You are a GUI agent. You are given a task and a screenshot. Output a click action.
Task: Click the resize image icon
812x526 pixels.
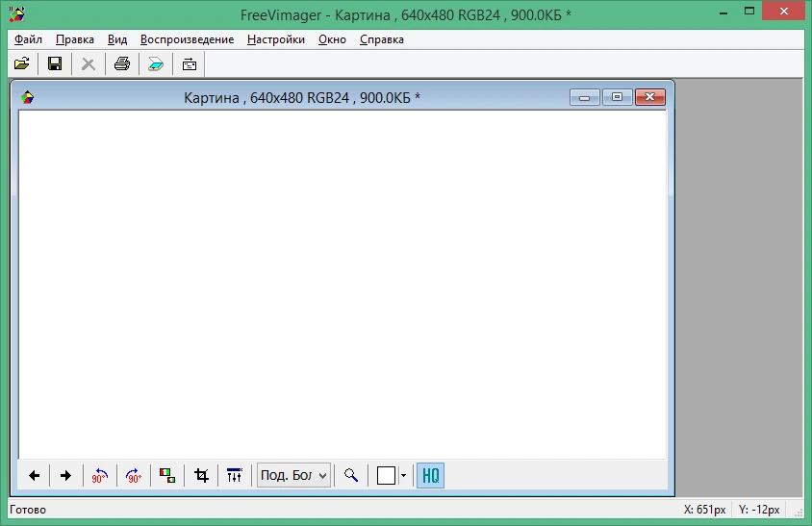point(167,475)
